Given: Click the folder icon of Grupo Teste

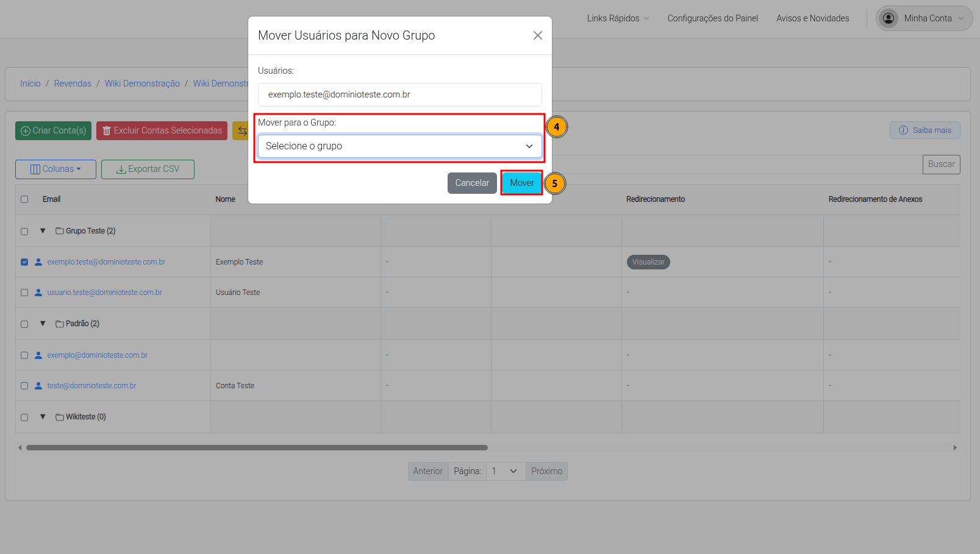Looking at the screenshot, I should 60,231.
